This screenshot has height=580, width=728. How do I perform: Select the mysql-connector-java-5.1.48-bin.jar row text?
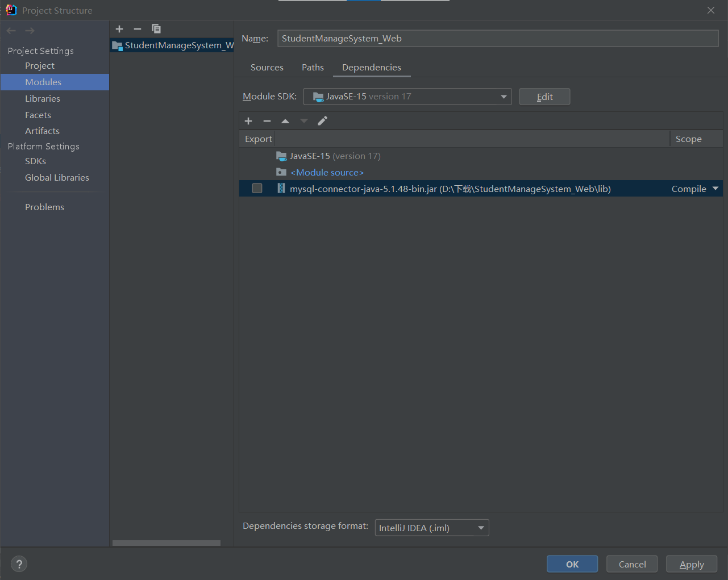pyautogui.click(x=450, y=189)
